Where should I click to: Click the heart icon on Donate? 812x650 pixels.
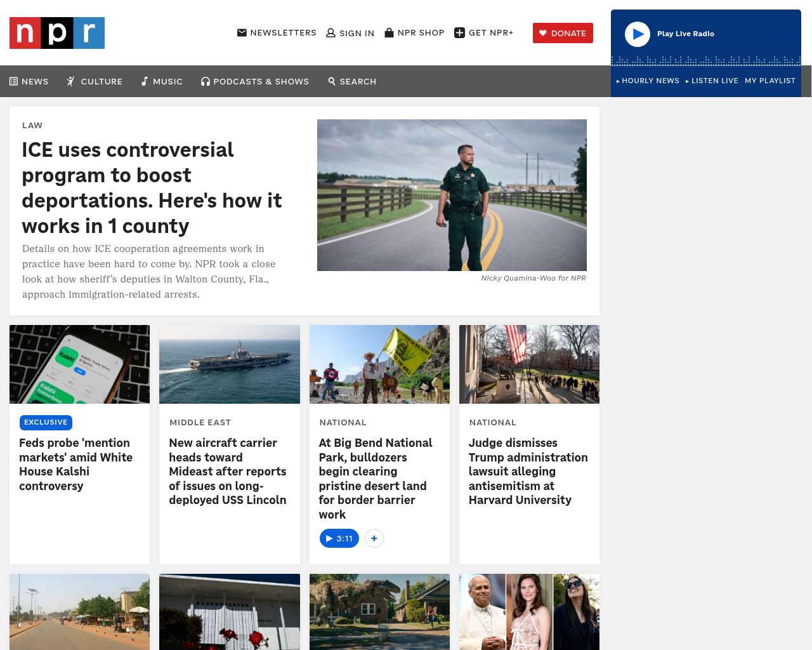[543, 33]
